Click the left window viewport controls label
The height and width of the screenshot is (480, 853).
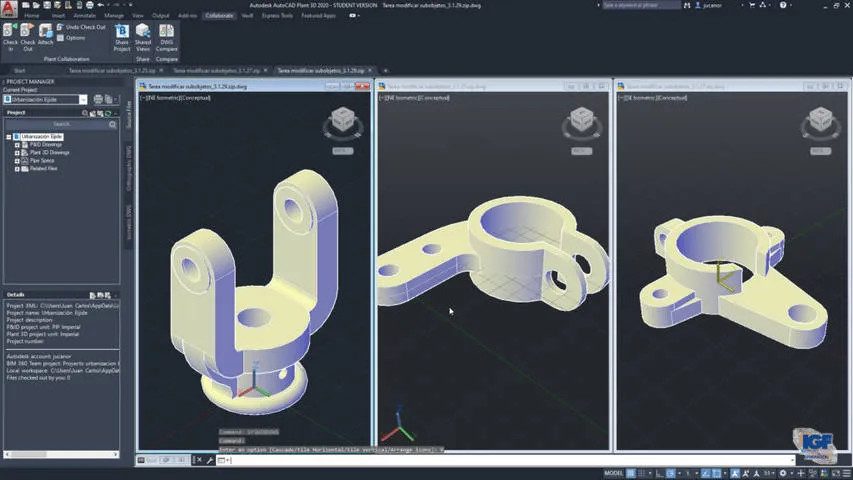(175, 98)
